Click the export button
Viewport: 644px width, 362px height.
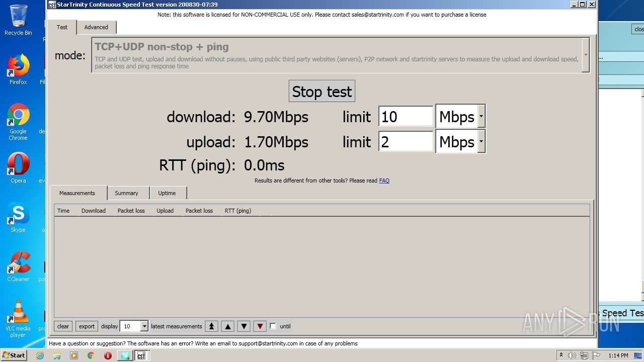pos(87,326)
